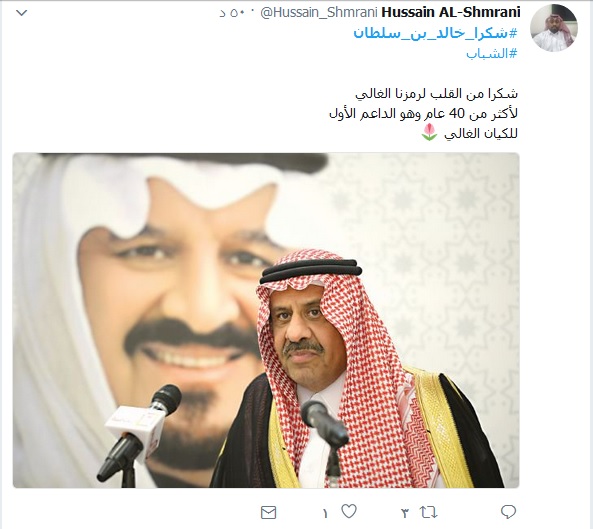Click the tweet text starting with شكرا من القلب
Viewport: 593px width, 529px height.
(x=436, y=93)
